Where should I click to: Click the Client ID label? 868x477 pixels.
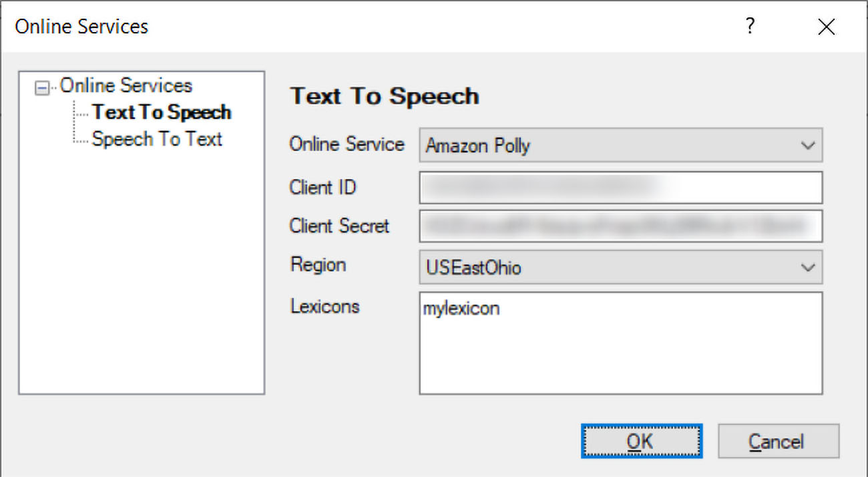tap(322, 187)
